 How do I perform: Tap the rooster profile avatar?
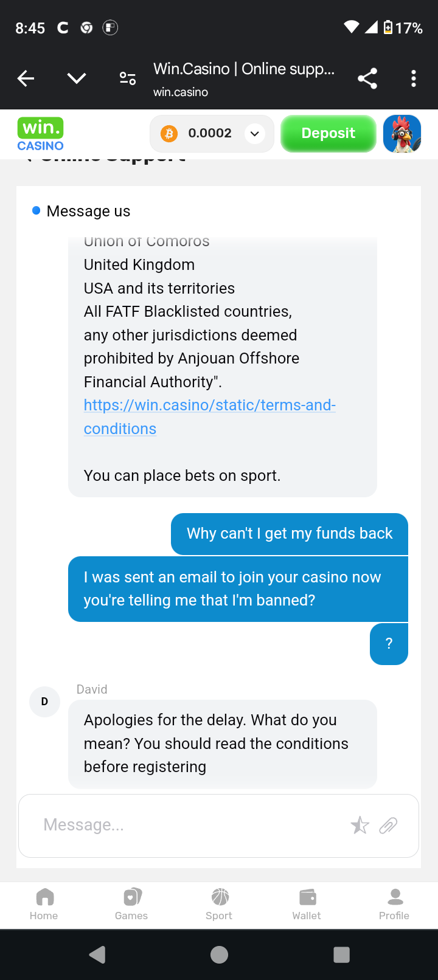pyautogui.click(x=402, y=134)
